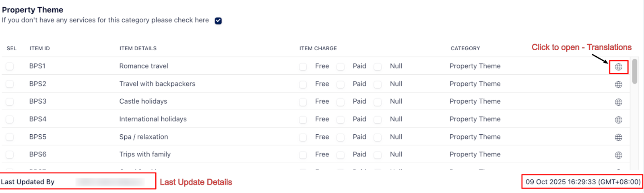Open translations for Romance travel row

tap(619, 67)
